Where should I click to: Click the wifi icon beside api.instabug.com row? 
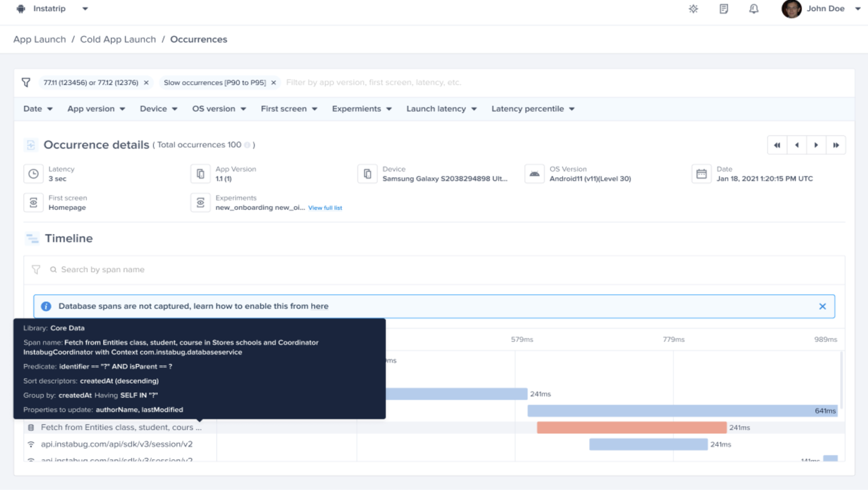coord(31,444)
